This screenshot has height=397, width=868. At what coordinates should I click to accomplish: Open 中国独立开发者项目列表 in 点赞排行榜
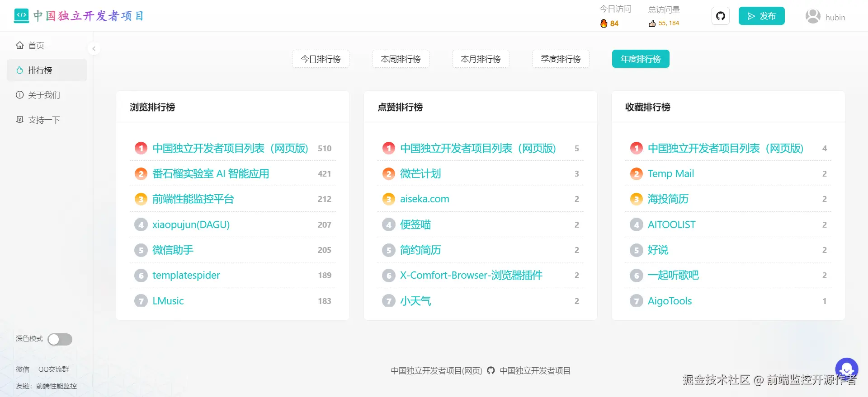click(x=478, y=148)
